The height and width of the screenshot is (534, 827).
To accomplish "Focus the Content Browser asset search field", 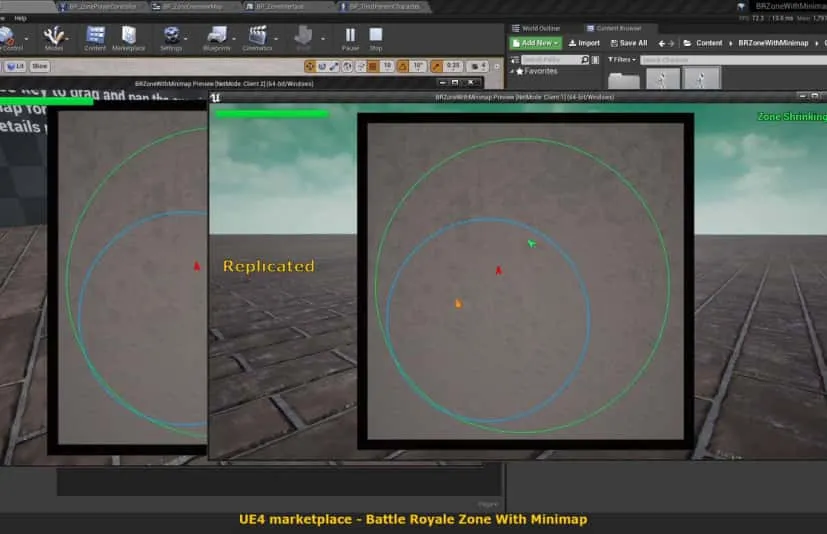I will coord(734,60).
